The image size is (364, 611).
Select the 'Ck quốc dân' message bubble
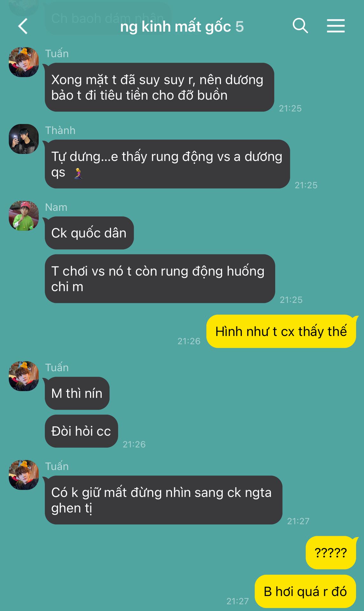click(89, 233)
